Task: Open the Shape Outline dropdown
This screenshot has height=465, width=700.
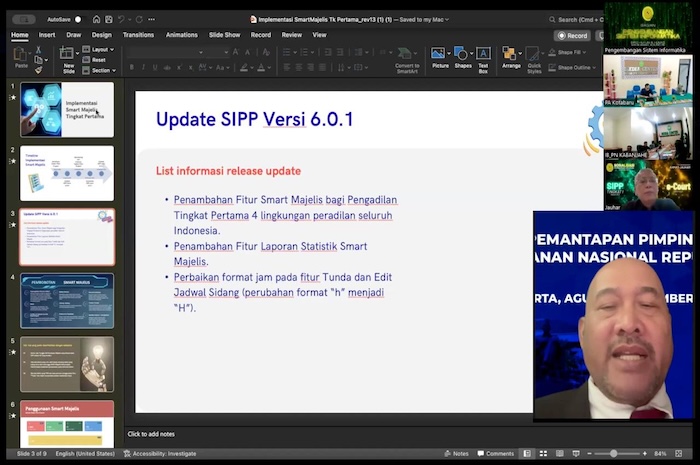Action: pos(574,67)
